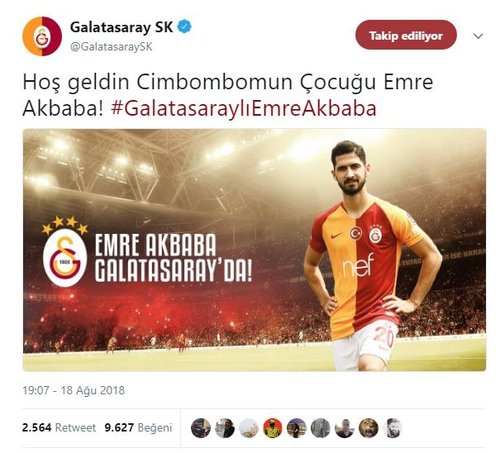Click the last liker avatar in row
The width and height of the screenshot is (500, 453).
coord(392,428)
